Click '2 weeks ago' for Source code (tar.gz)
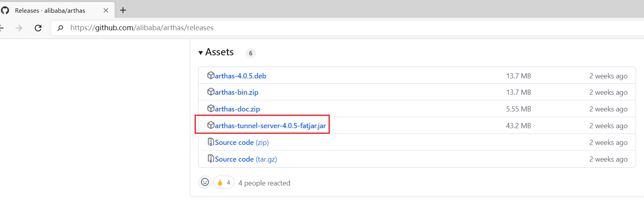 [609, 159]
